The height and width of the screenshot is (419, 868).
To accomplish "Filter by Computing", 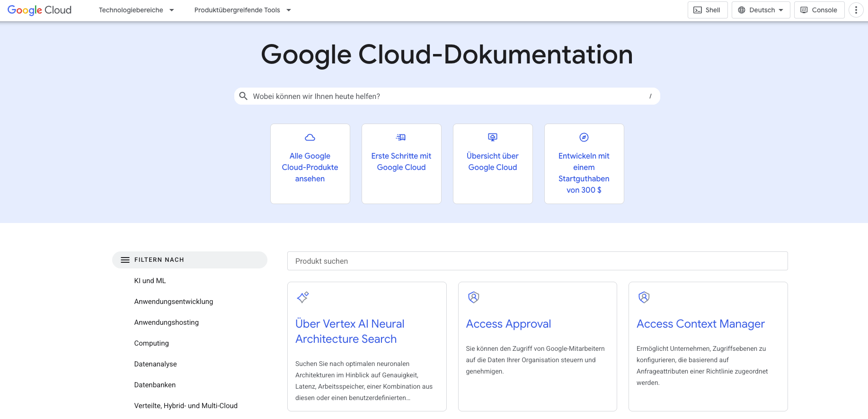I will pyautogui.click(x=151, y=343).
